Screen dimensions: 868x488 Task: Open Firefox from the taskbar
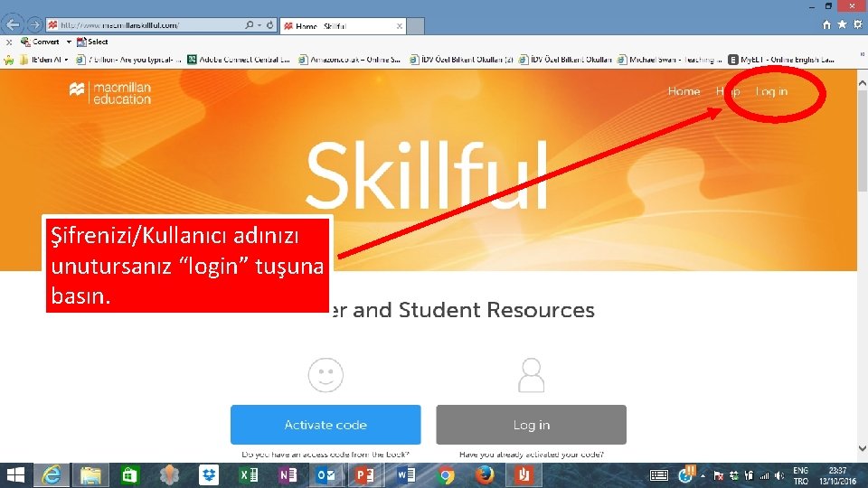pyautogui.click(x=485, y=475)
